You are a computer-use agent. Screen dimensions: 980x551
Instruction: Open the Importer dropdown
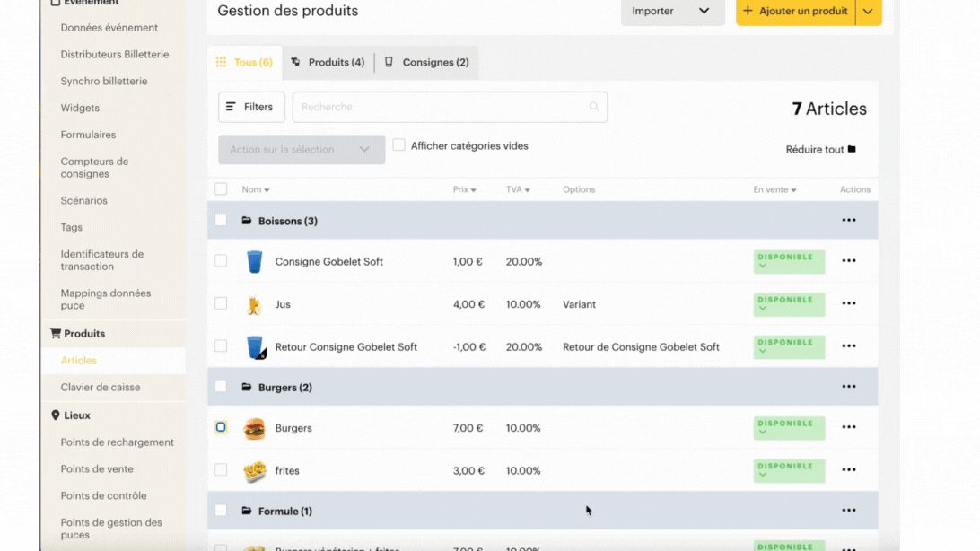(x=672, y=12)
